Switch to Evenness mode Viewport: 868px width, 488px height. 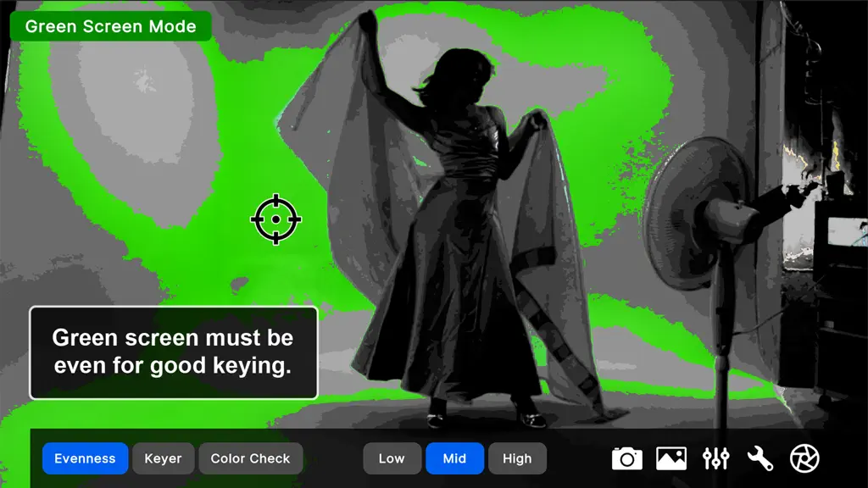coord(86,458)
